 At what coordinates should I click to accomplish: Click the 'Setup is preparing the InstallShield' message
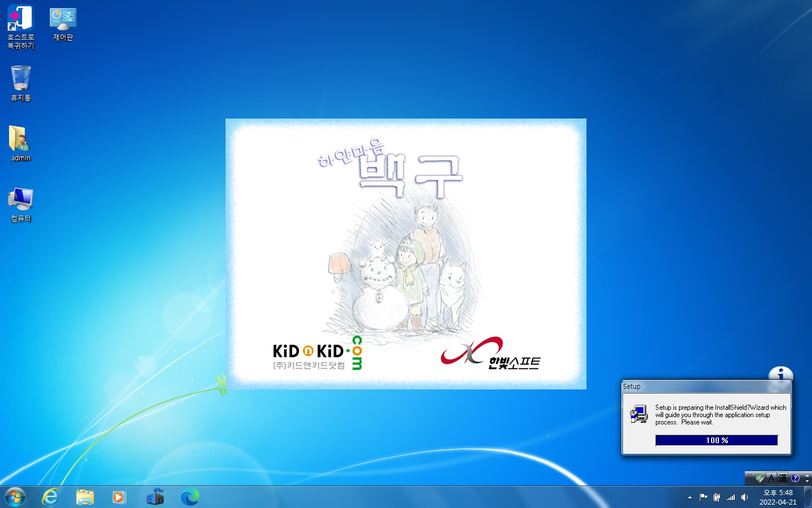tap(720, 415)
